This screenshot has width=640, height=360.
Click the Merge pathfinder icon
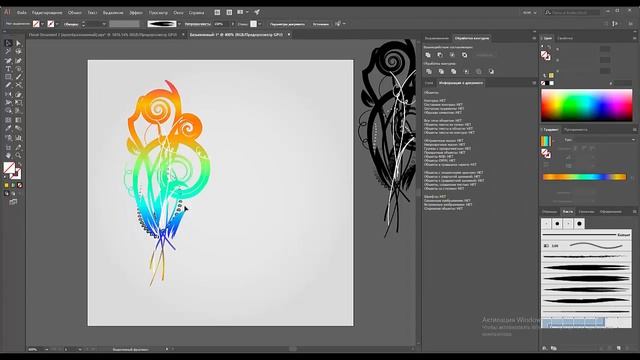[x=453, y=71]
